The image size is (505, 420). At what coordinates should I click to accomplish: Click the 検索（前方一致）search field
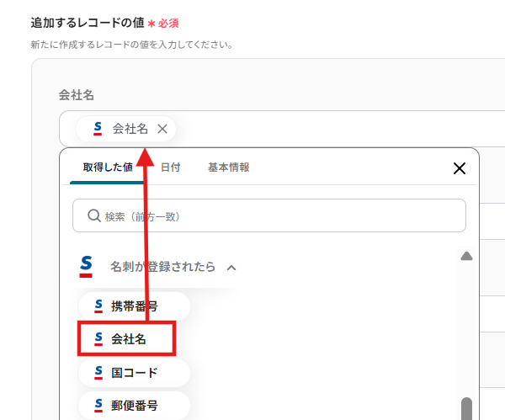(269, 215)
